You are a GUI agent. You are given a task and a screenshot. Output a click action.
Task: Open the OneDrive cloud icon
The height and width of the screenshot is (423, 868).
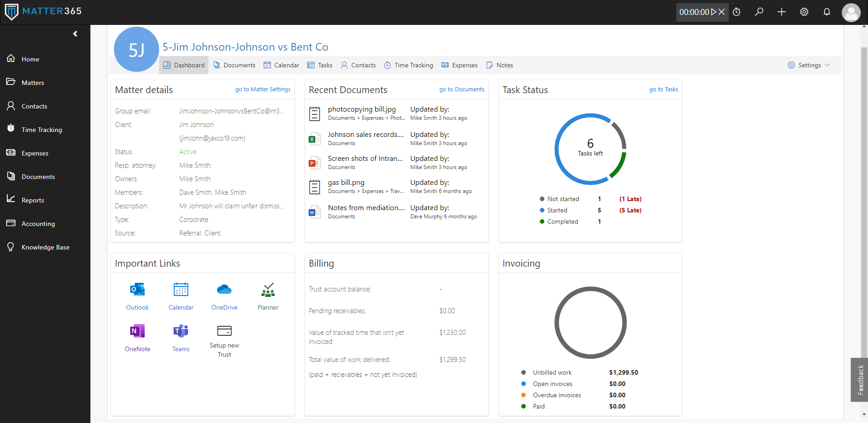224,290
